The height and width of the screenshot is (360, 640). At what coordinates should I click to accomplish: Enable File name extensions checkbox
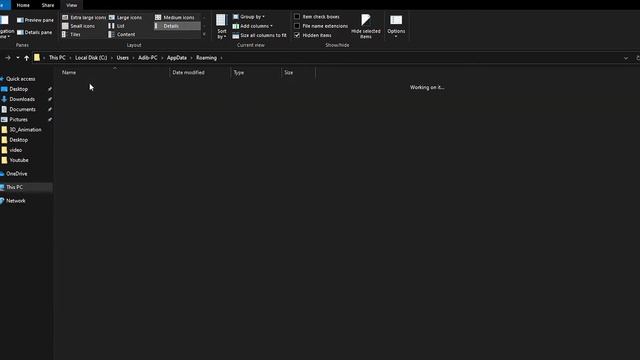[x=321, y=26]
